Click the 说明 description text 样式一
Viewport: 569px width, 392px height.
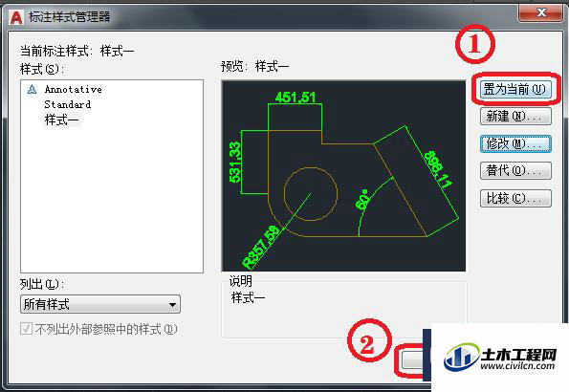(249, 298)
